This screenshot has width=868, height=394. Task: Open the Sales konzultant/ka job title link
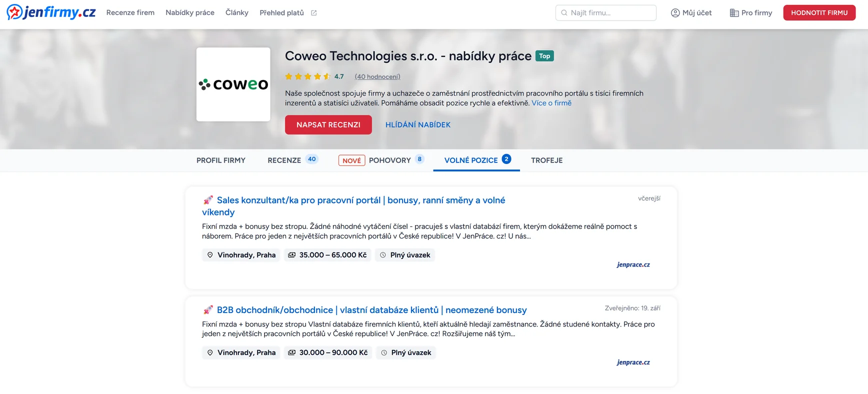tap(353, 206)
